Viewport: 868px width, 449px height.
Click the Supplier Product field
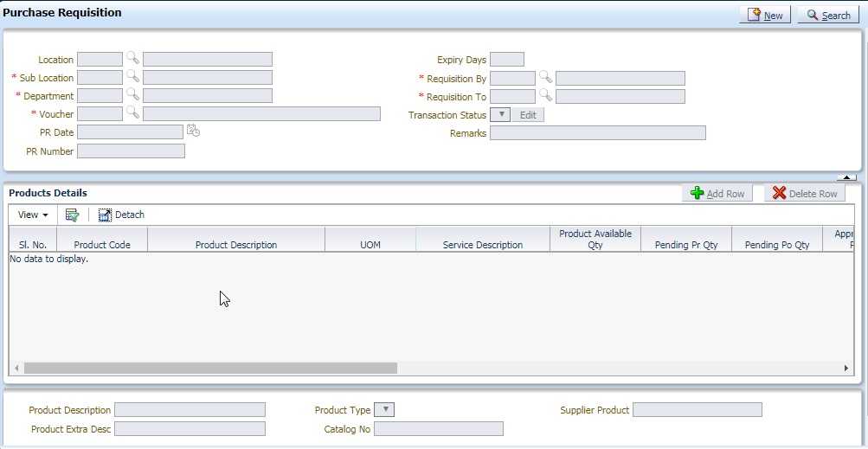(698, 410)
